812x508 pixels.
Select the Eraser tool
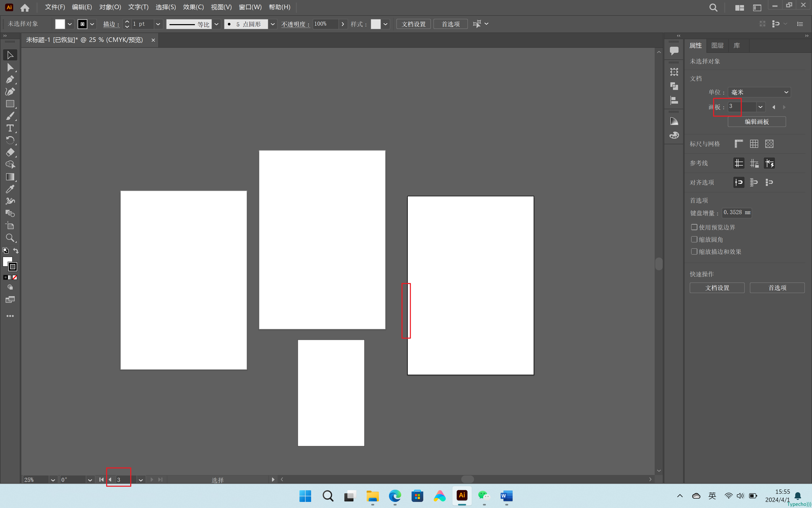10,152
